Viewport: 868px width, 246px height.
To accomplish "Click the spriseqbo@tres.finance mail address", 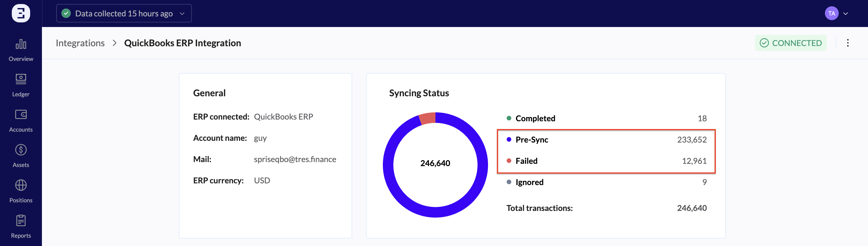I will point(295,159).
